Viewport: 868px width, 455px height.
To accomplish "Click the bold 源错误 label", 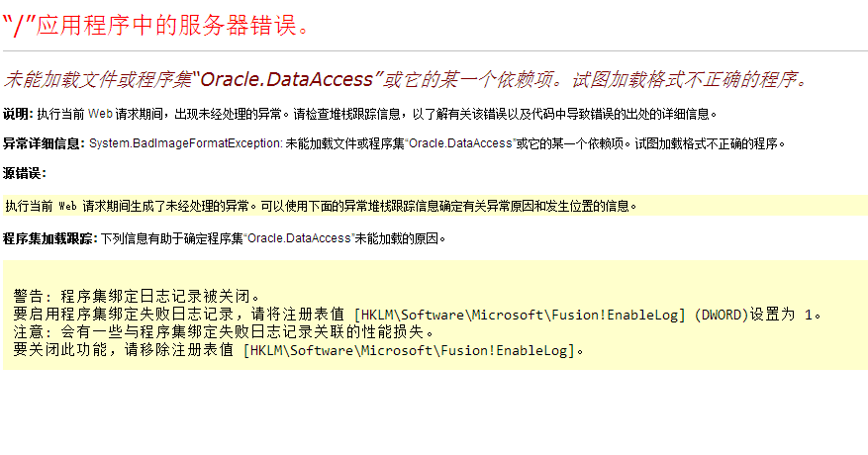I will [25, 173].
